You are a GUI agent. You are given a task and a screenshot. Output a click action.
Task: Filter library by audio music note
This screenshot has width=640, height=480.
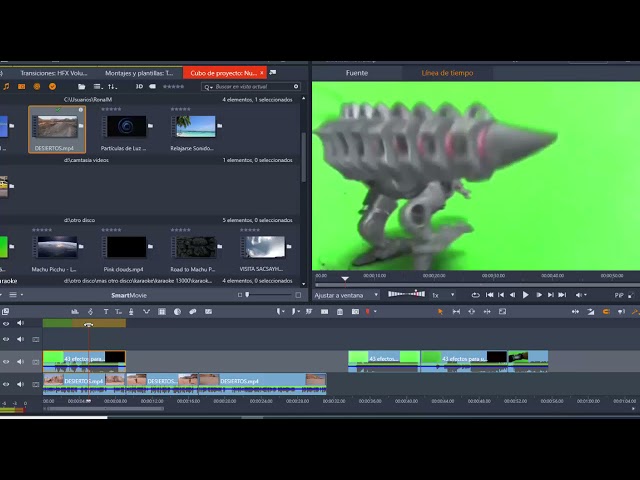6,87
